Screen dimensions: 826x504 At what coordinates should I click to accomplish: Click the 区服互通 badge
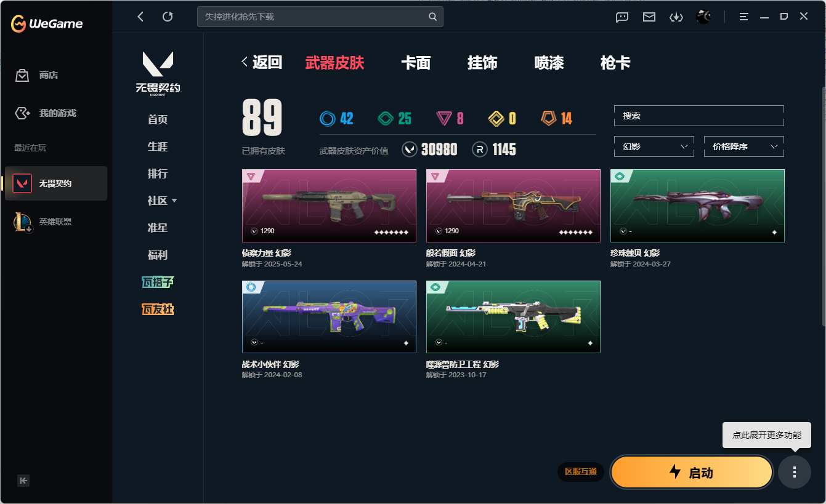point(581,471)
